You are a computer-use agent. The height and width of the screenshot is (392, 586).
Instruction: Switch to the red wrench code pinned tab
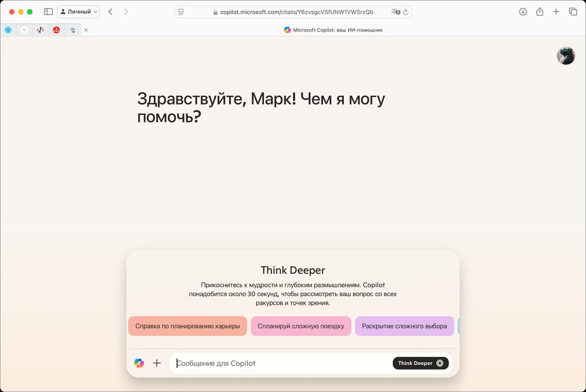(40, 30)
